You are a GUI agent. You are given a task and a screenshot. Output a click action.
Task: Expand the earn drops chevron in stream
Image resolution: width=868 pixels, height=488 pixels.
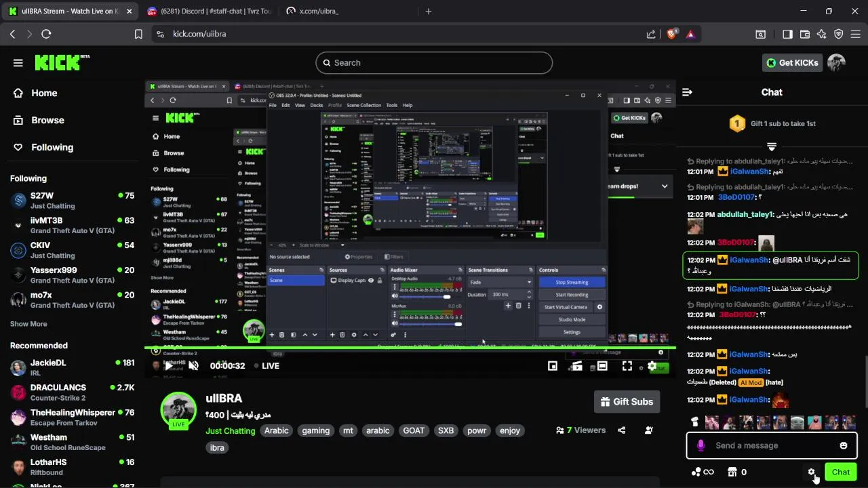(665, 186)
